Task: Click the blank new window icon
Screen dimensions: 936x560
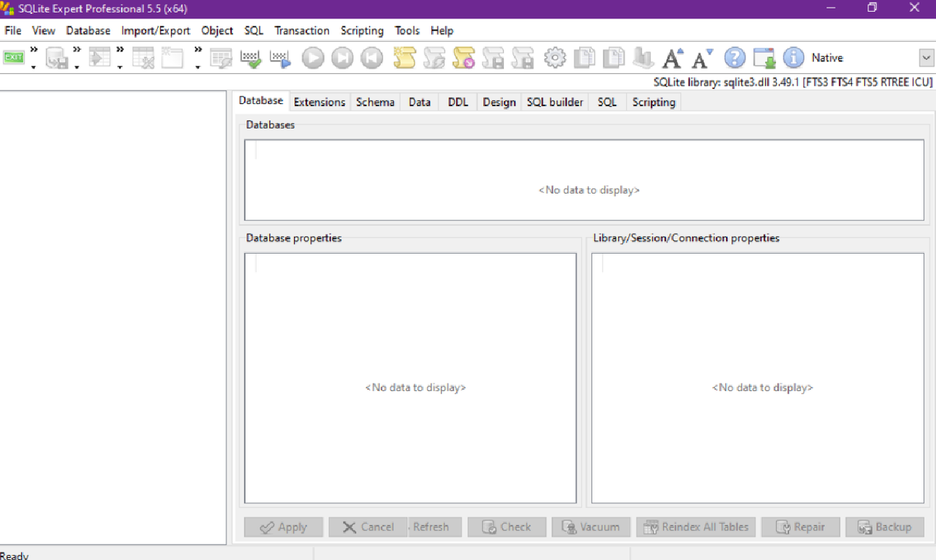Action: click(x=172, y=58)
